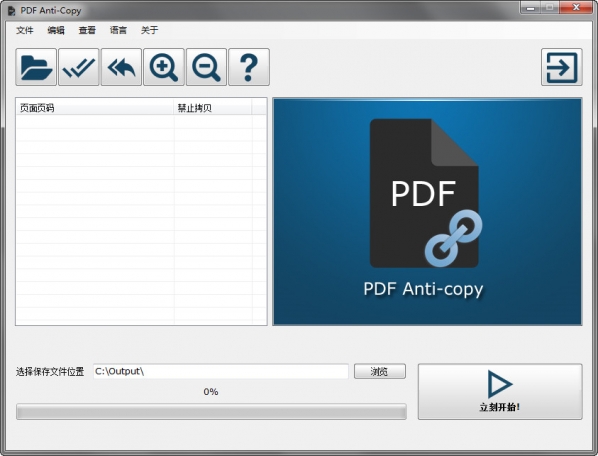Click the progress bar at the bottom
Screen dimensions: 598x456
click(x=211, y=412)
